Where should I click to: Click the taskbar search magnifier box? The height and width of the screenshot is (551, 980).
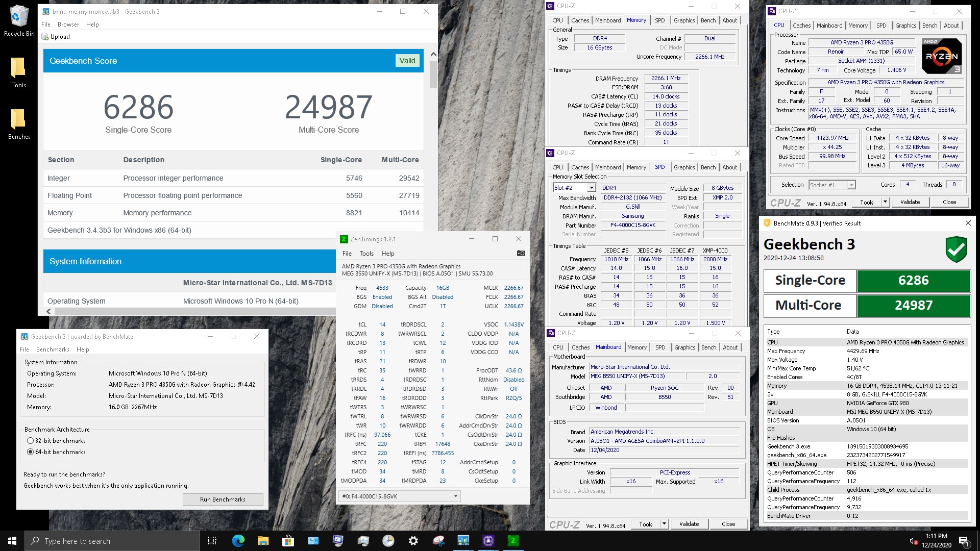(112, 541)
